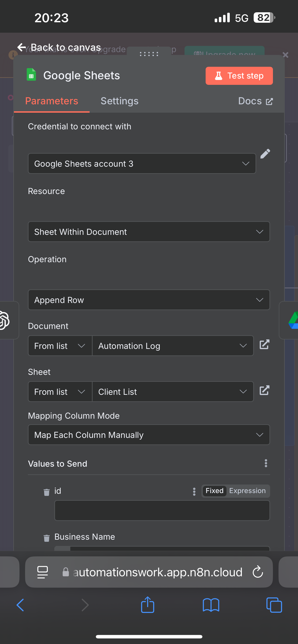Go back to canvas with arrow link
Screen dimensions: 298x644
59,47
